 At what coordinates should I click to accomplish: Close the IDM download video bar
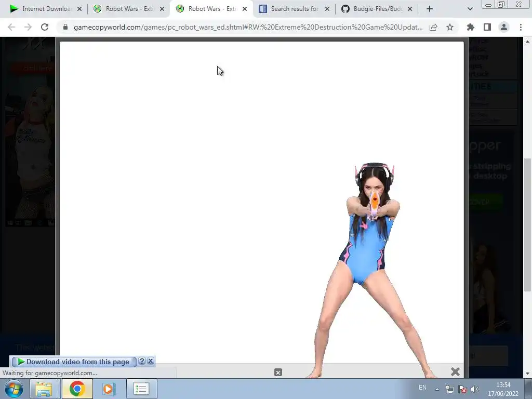tap(151, 361)
